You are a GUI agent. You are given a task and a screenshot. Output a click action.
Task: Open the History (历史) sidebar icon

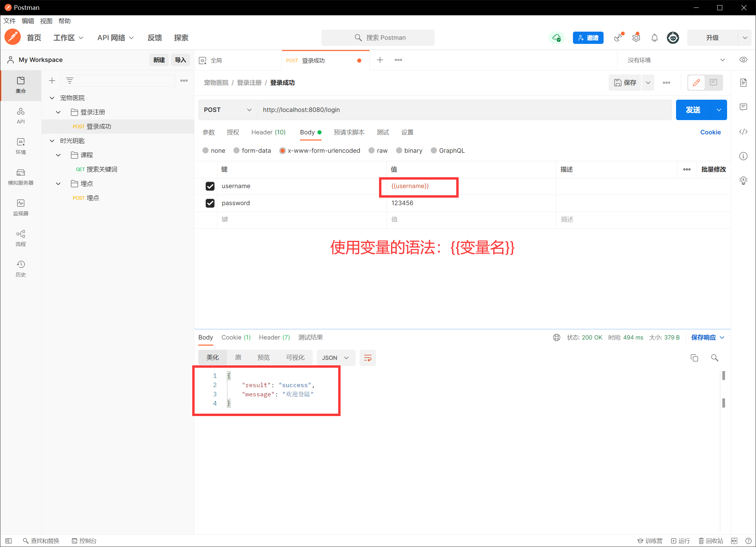click(x=21, y=268)
